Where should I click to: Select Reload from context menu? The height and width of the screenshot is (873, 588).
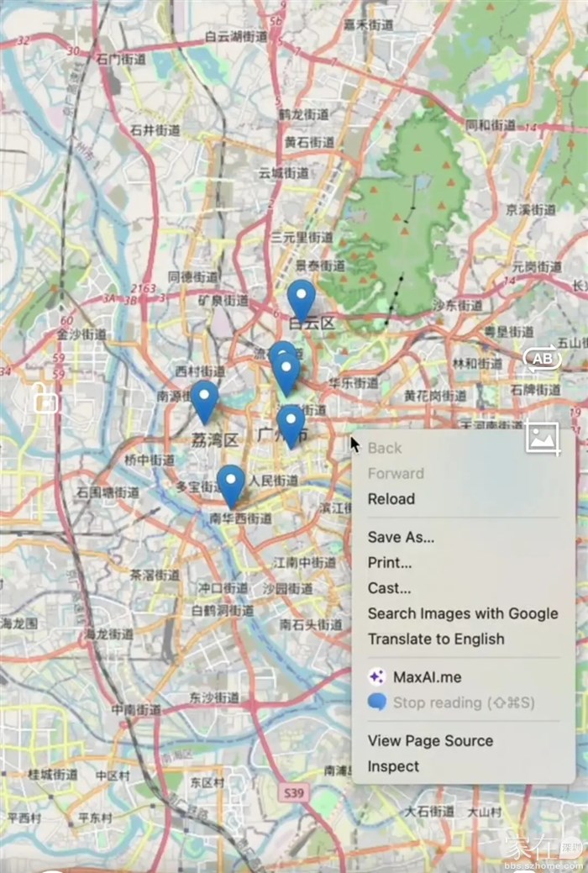(x=391, y=499)
